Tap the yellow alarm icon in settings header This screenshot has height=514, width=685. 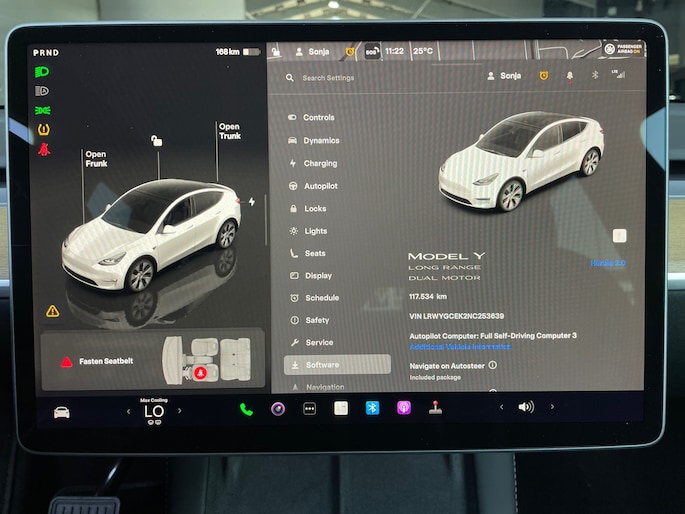point(544,76)
